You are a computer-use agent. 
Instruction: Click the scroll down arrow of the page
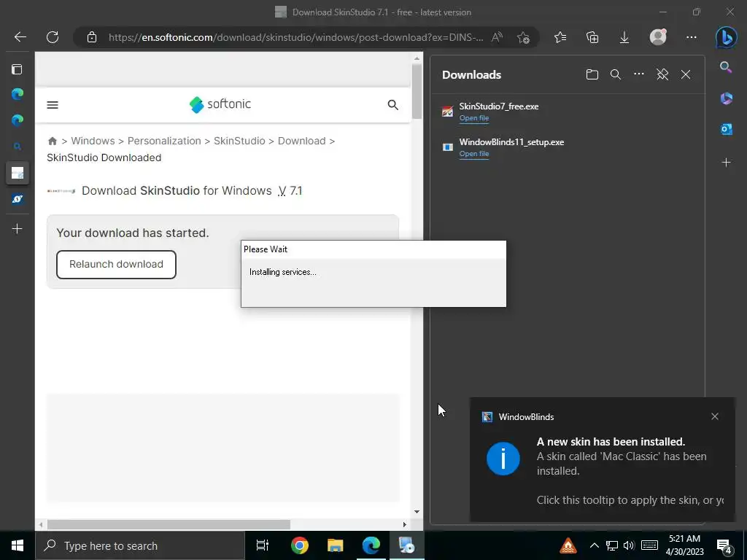pos(417,512)
